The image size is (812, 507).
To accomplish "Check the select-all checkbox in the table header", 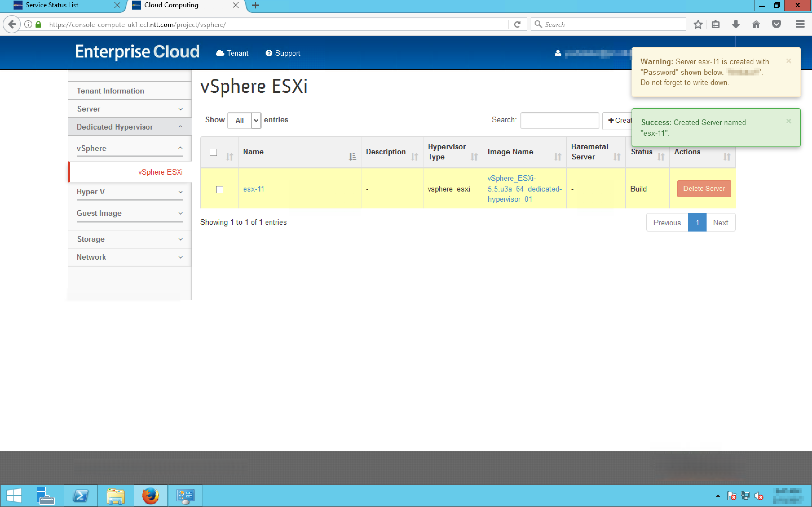I will (213, 152).
